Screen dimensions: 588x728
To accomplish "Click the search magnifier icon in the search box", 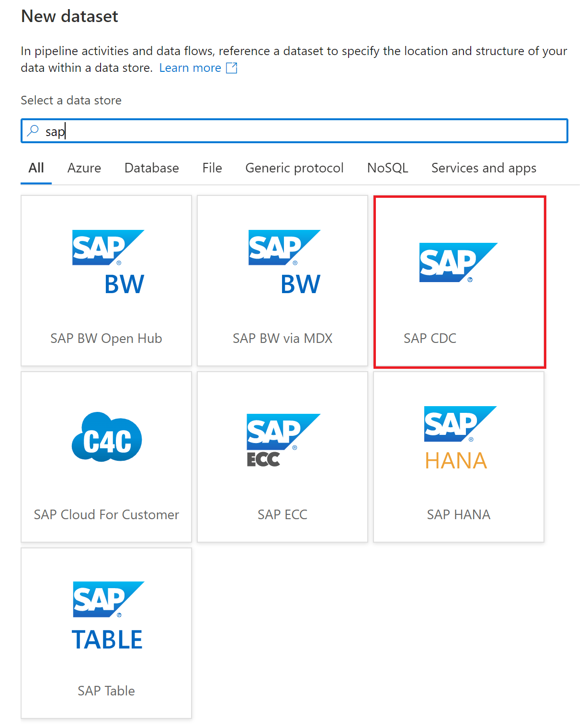I will 33,130.
